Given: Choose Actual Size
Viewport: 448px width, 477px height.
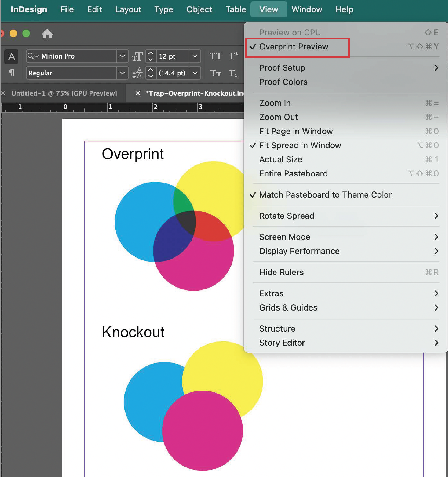Looking at the screenshot, I should click(x=346, y=159).
